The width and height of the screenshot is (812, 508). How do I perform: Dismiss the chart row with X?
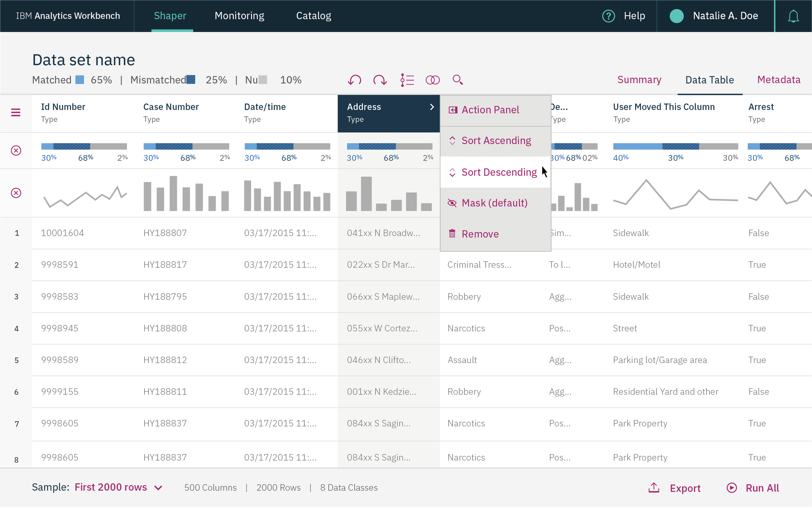tap(16, 193)
